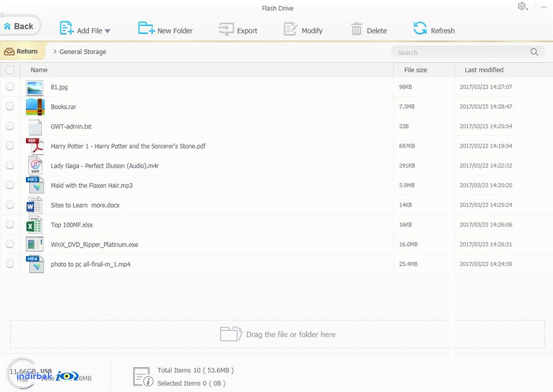Click the New Folder icon
Viewport: 553px width, 392px height.
pos(146,28)
